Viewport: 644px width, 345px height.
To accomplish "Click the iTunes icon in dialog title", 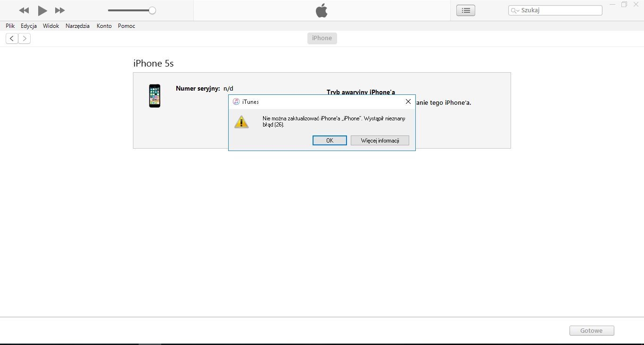I will (x=236, y=101).
